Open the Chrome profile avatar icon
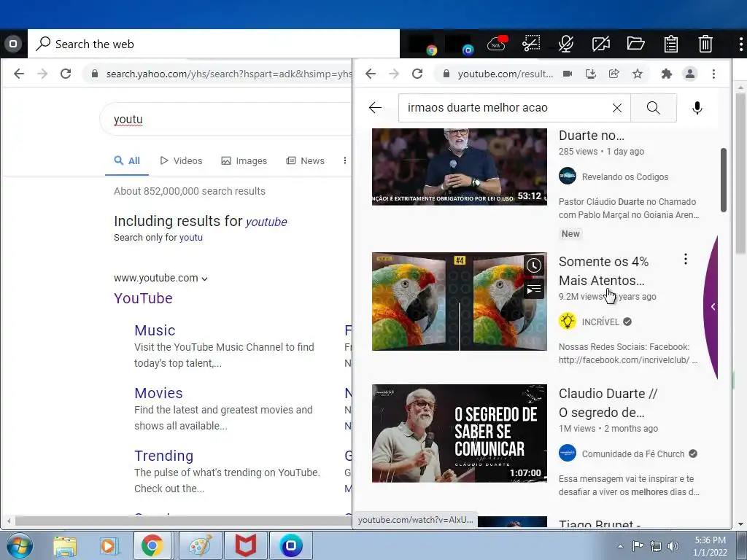This screenshot has width=747, height=560. (690, 74)
